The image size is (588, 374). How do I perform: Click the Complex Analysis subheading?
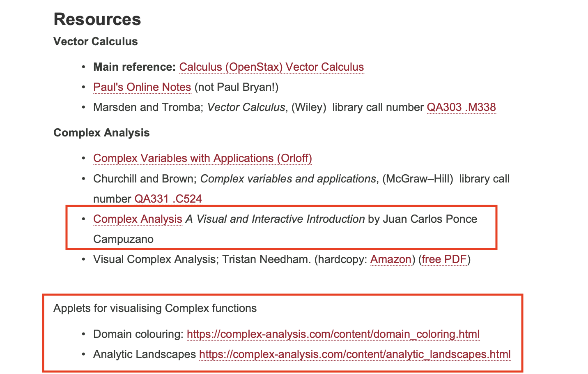(101, 133)
